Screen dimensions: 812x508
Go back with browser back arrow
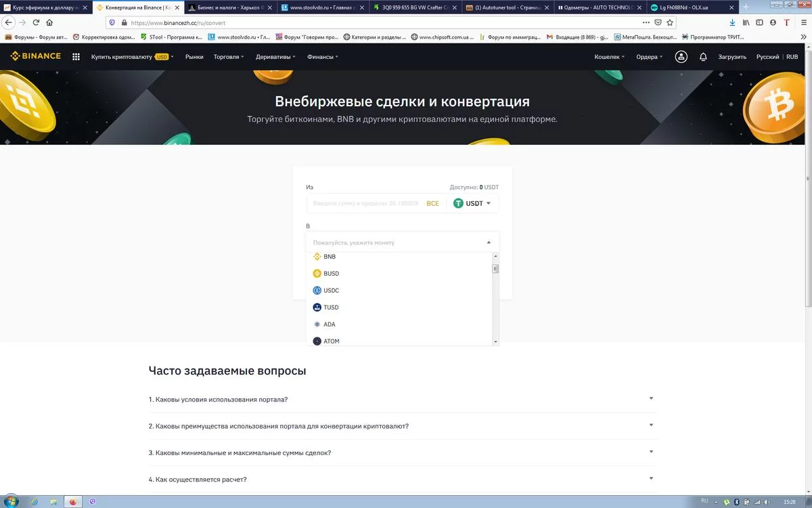tap(9, 22)
